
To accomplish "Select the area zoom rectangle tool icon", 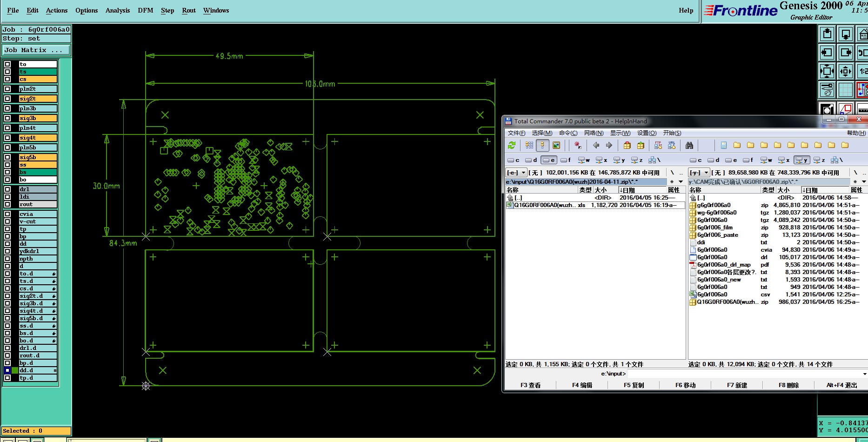I will [846, 108].
